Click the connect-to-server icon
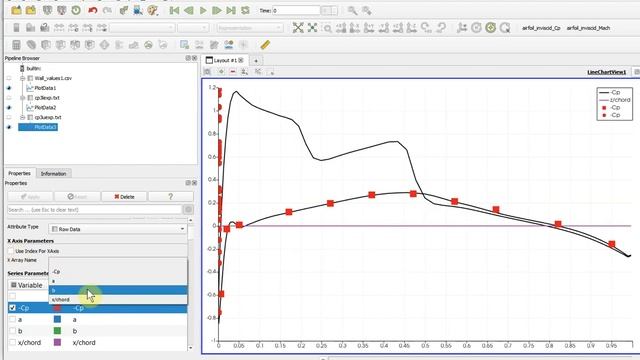 [x=47, y=10]
